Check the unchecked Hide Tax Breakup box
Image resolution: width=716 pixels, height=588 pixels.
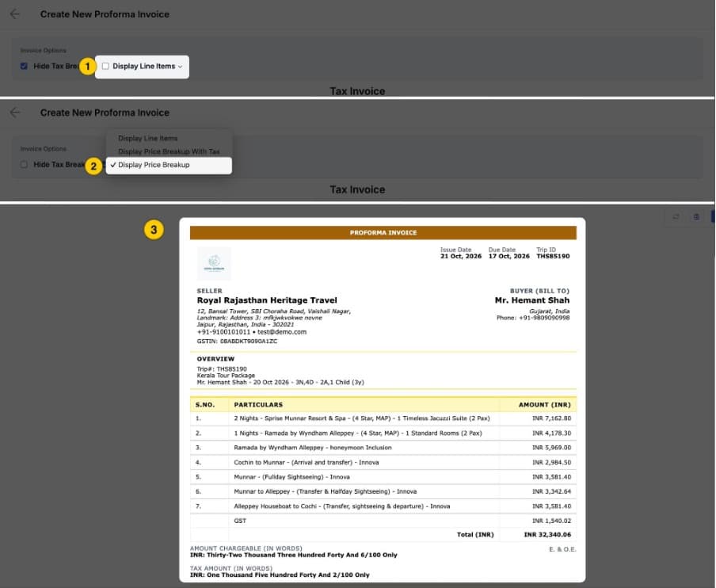(24, 165)
